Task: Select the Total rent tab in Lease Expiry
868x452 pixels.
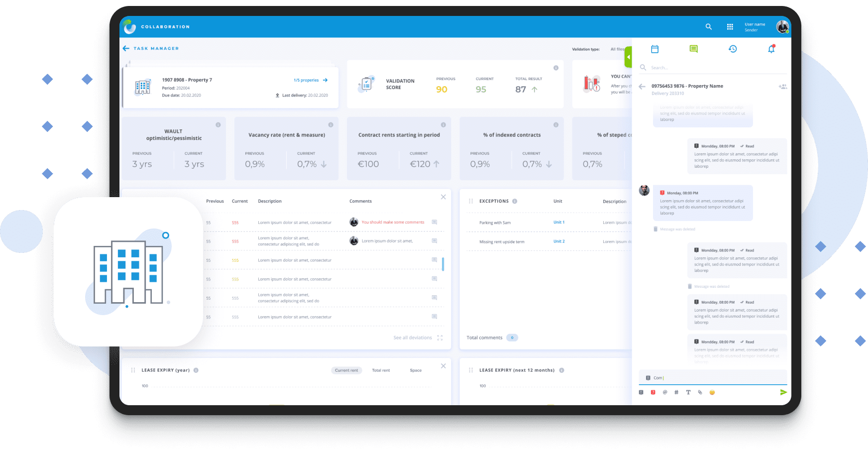Action: [x=381, y=370]
